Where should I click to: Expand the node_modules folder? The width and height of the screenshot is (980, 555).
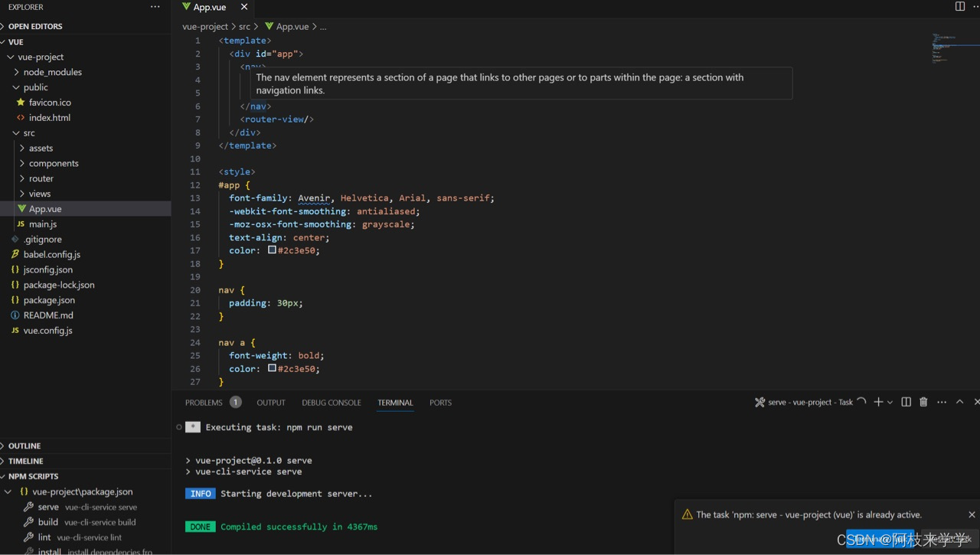(x=17, y=72)
